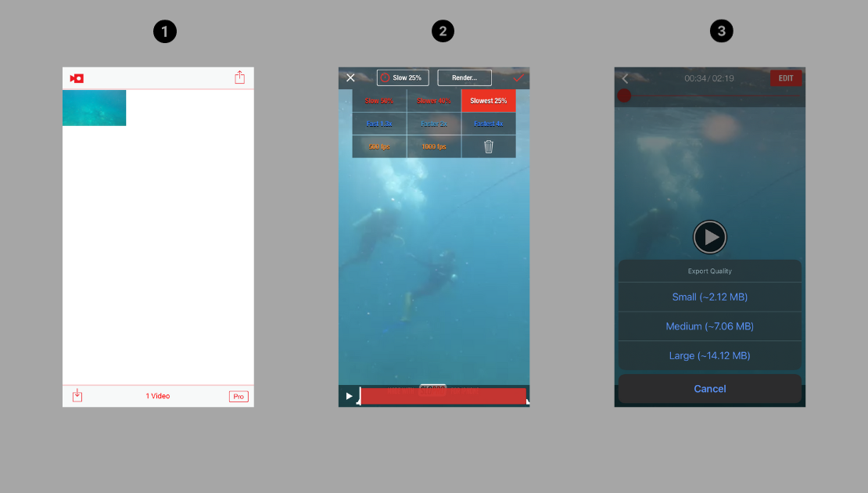Choose the Faster 2x speed option
The height and width of the screenshot is (493, 868).
click(434, 124)
